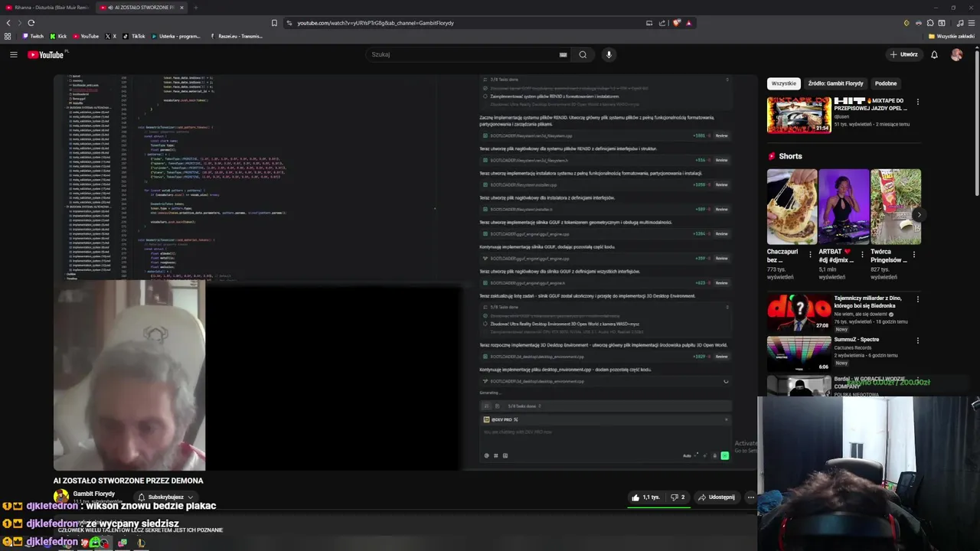Switch to the 'Rihanna - Disturbia' browser tab
The image size is (980, 551).
46,7
